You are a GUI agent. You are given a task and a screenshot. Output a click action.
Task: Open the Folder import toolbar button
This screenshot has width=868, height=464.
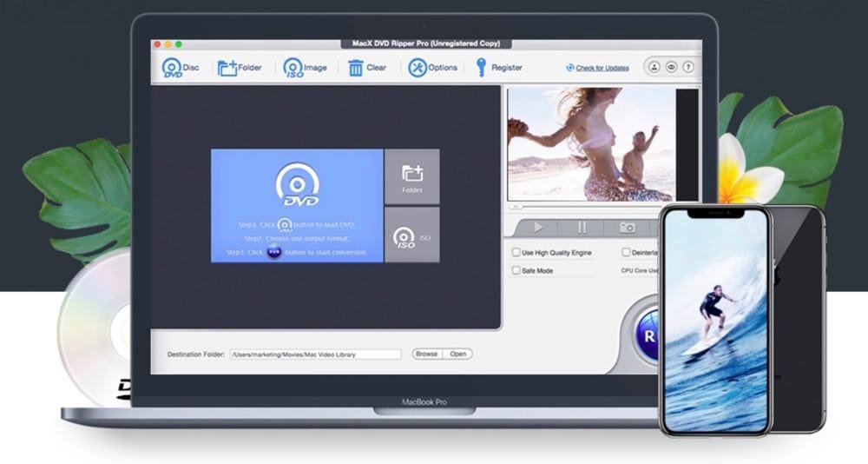coord(240,68)
